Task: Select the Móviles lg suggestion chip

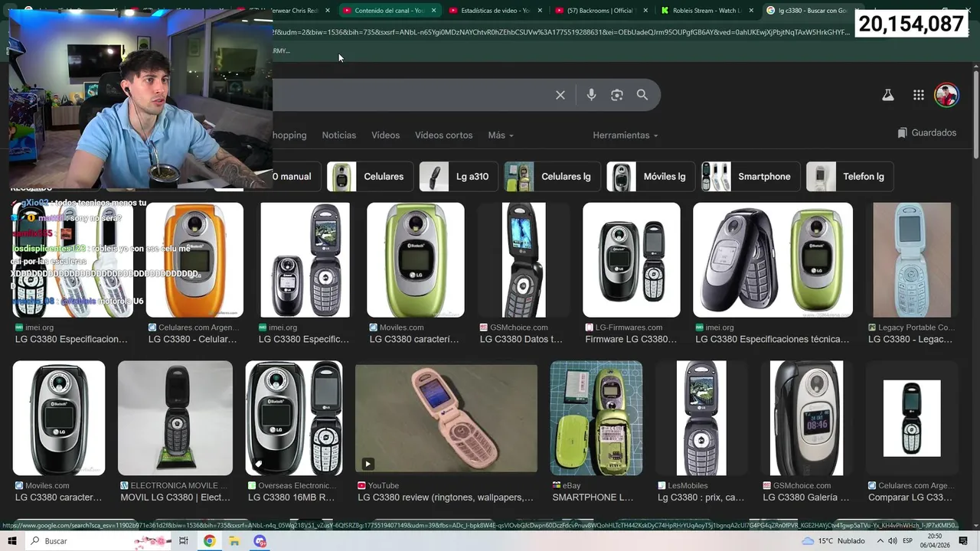Action: coord(651,177)
